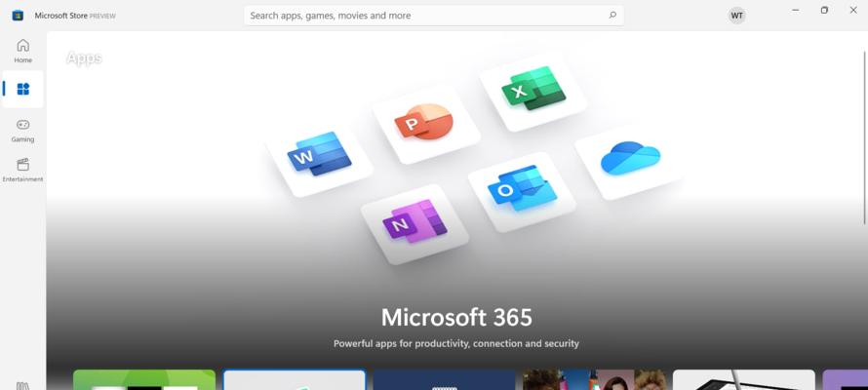Minimize the Microsoft Store window
868x390 pixels.
click(796, 10)
